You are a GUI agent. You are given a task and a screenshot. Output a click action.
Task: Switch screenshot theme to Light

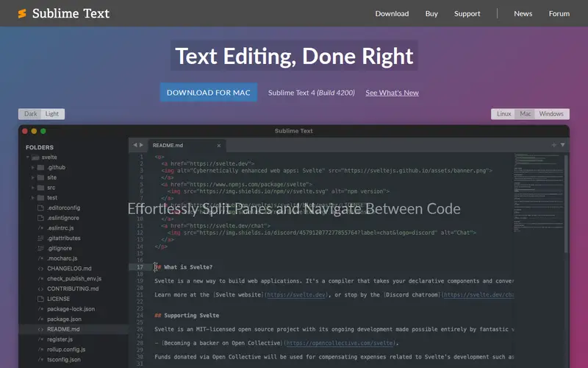tap(52, 114)
